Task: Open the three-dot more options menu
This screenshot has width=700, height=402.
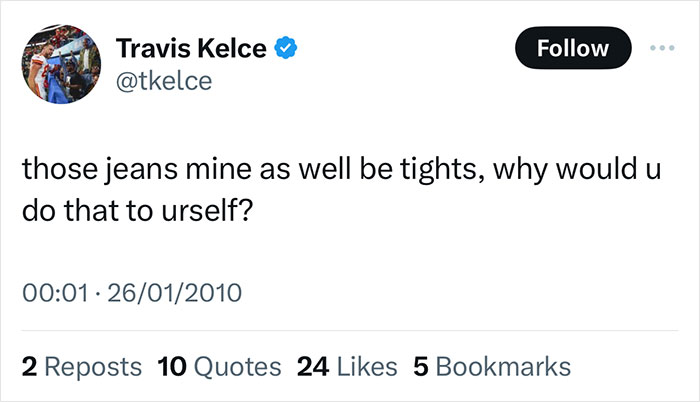Action: [x=665, y=47]
